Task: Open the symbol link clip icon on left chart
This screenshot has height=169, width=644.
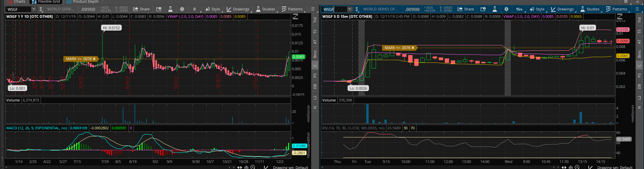Action: [41, 9]
